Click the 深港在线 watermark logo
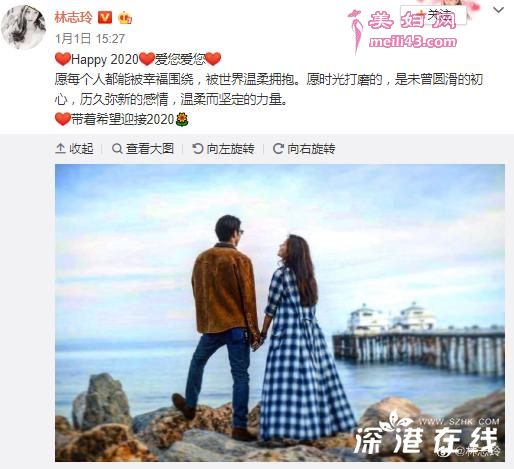The width and height of the screenshot is (514, 469). (427, 435)
